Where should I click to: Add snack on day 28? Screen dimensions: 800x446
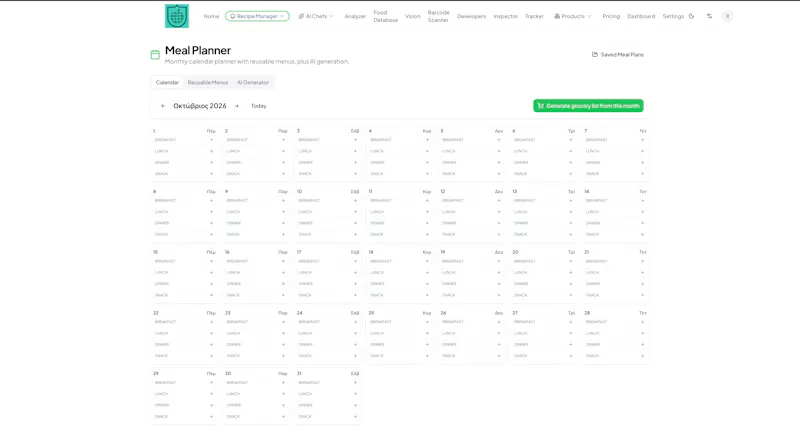tap(643, 356)
